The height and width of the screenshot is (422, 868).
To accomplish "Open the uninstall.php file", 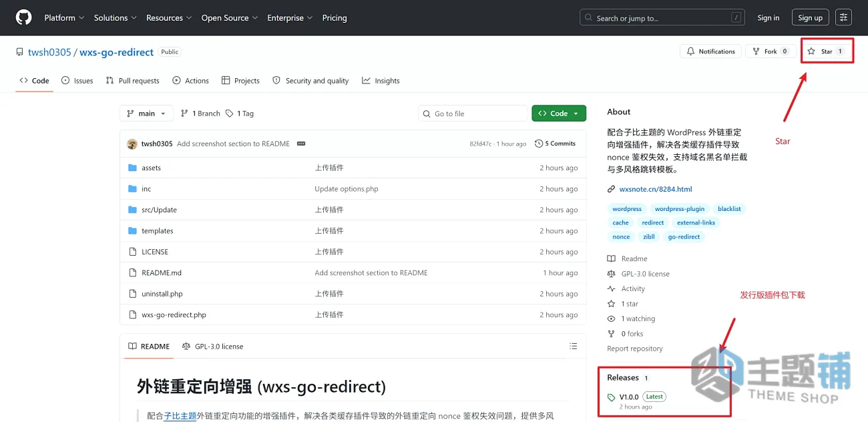I will [x=162, y=294].
